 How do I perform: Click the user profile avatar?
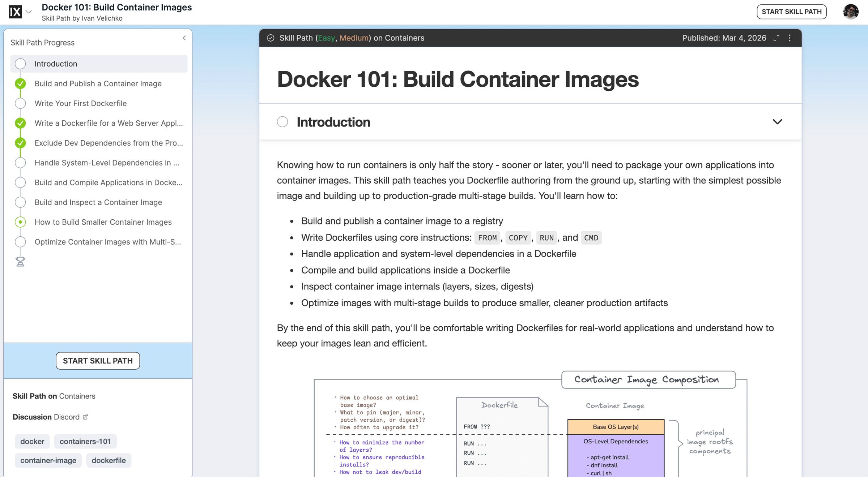click(x=851, y=12)
